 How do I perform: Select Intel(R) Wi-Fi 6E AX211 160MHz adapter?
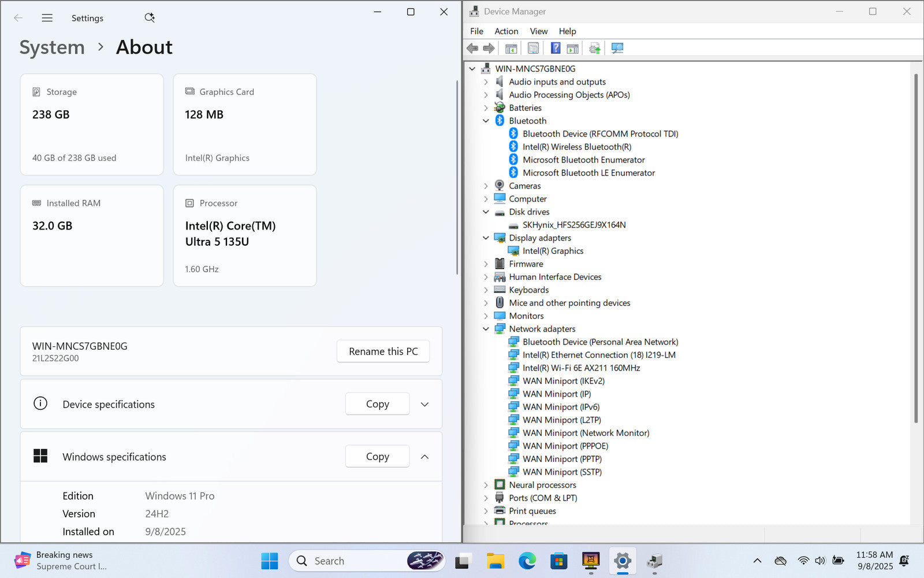581,368
